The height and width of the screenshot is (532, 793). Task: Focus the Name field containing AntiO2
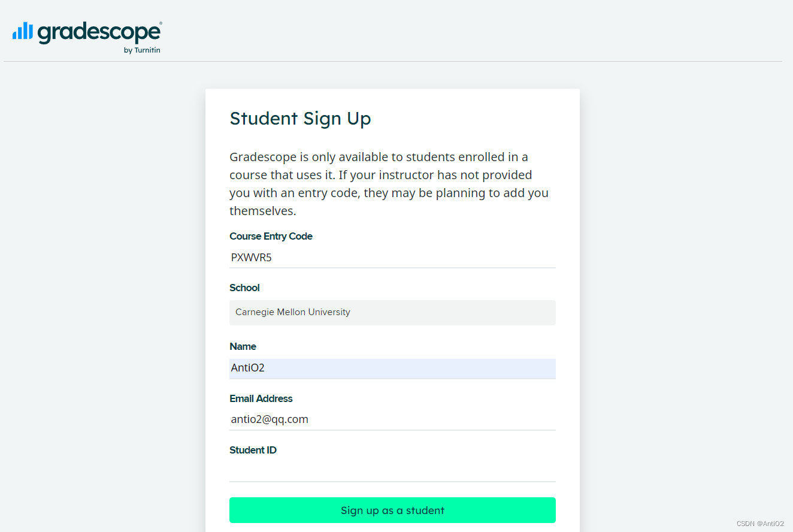coord(392,368)
